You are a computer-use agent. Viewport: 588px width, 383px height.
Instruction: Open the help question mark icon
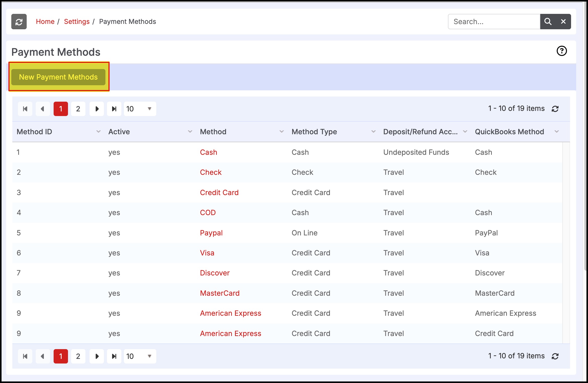tap(562, 51)
